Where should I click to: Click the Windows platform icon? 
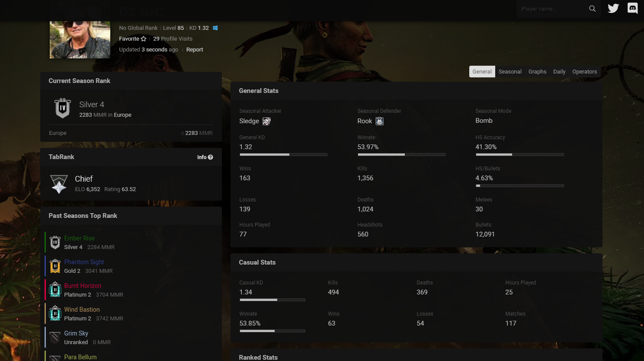(215, 28)
